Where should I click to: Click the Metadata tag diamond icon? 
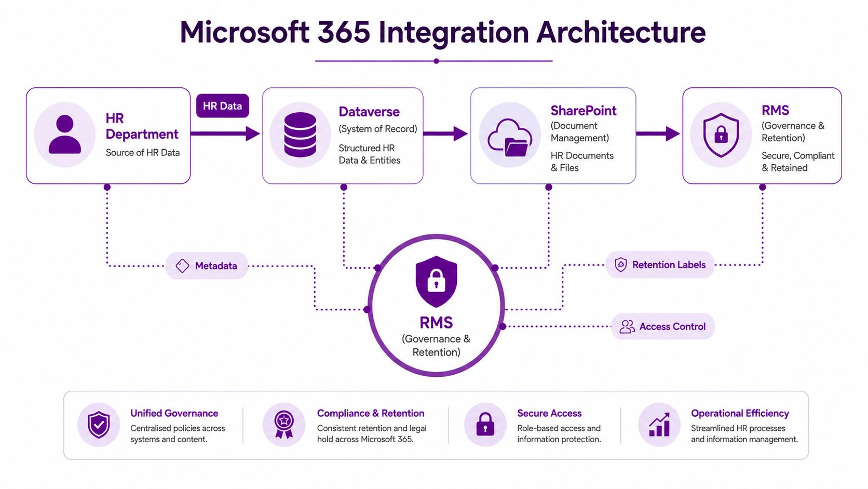[x=182, y=266]
